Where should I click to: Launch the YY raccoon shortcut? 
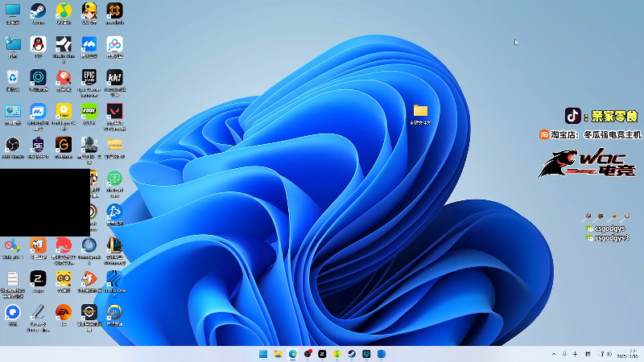pos(64,279)
